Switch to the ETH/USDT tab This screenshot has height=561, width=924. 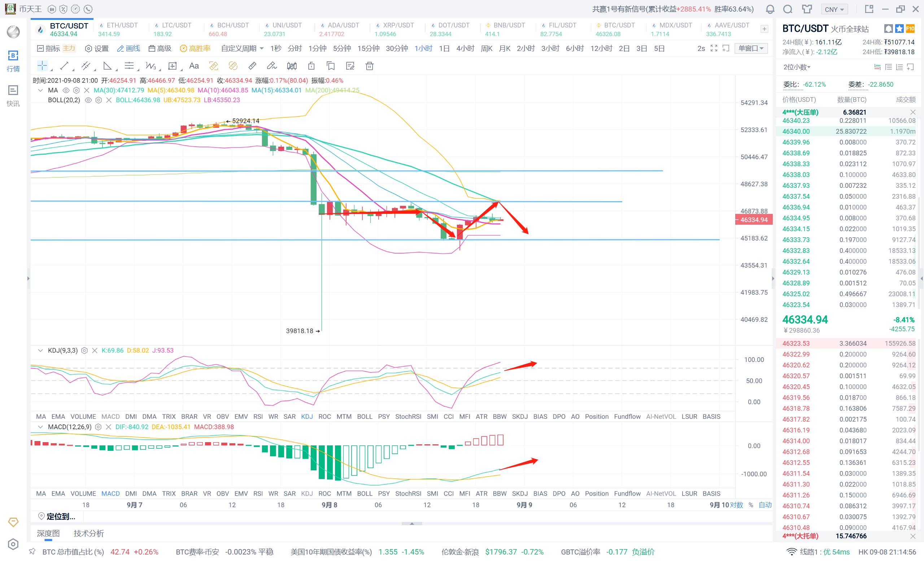pos(119,29)
